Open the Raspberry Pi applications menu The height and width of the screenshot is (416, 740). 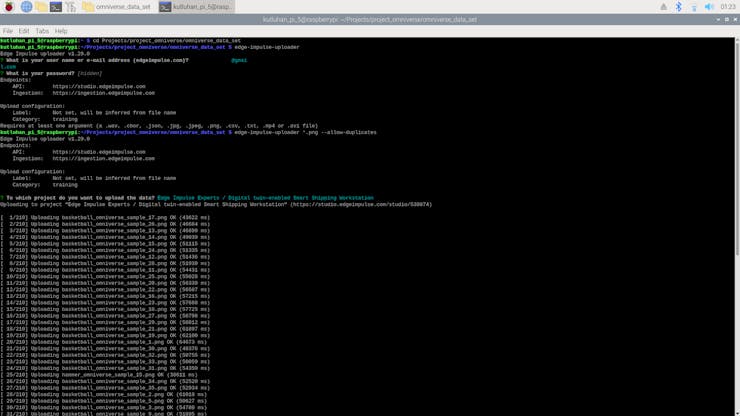point(9,7)
